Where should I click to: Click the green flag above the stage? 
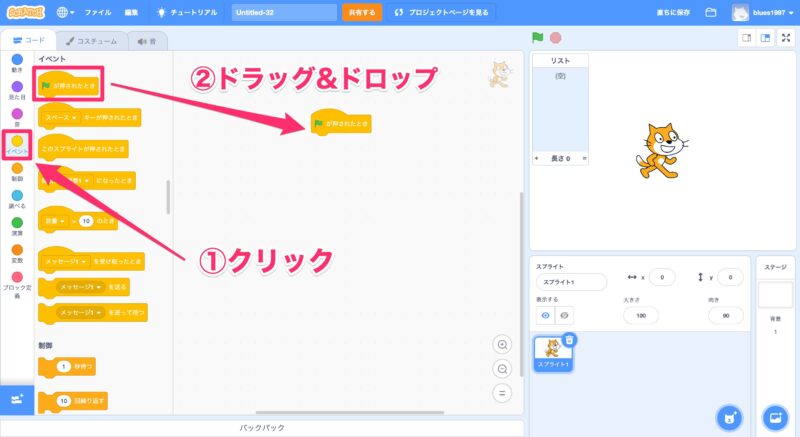[x=538, y=38]
